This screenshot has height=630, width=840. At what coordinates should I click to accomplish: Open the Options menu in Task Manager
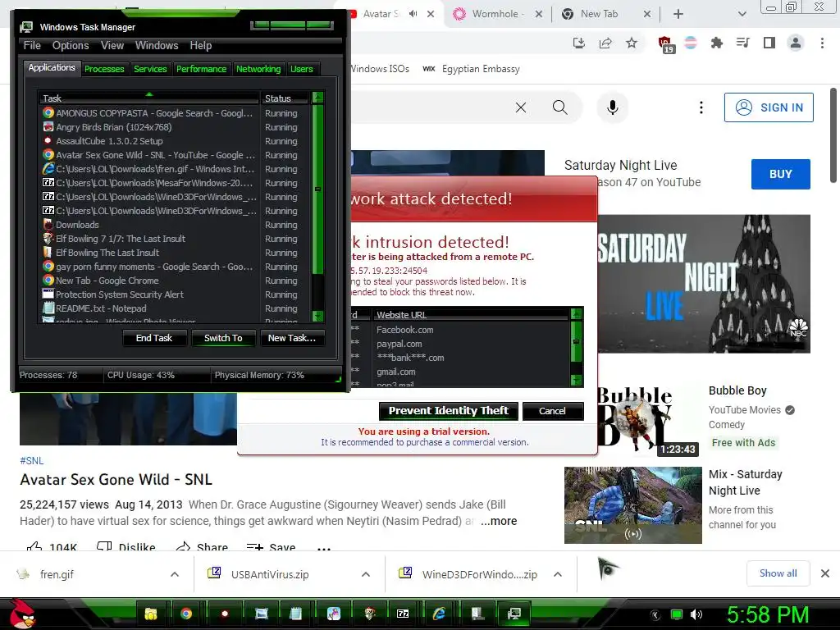[x=71, y=46]
